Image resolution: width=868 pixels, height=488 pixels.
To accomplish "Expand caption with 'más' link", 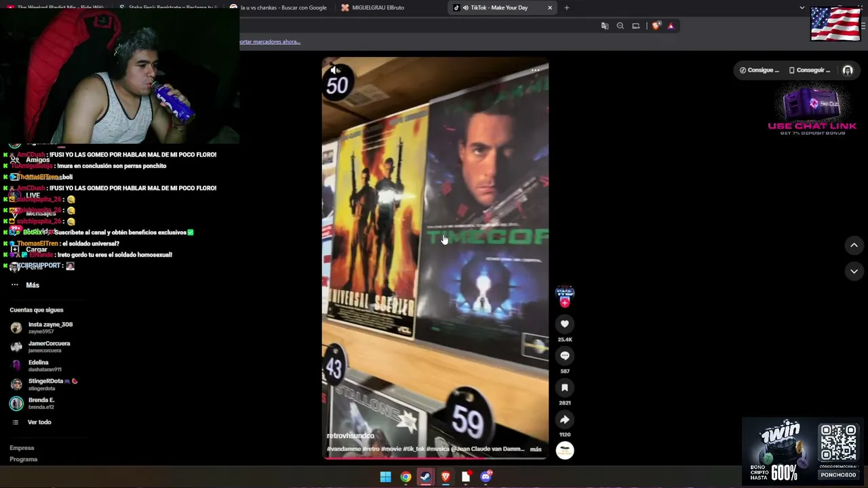I will [536, 449].
